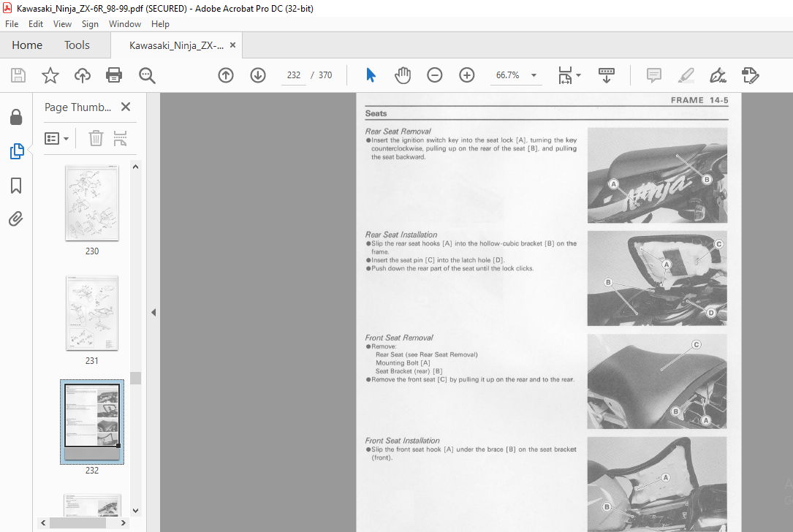Click the 'Rear Seat Removal' heading
793x532 pixels.
398,132
